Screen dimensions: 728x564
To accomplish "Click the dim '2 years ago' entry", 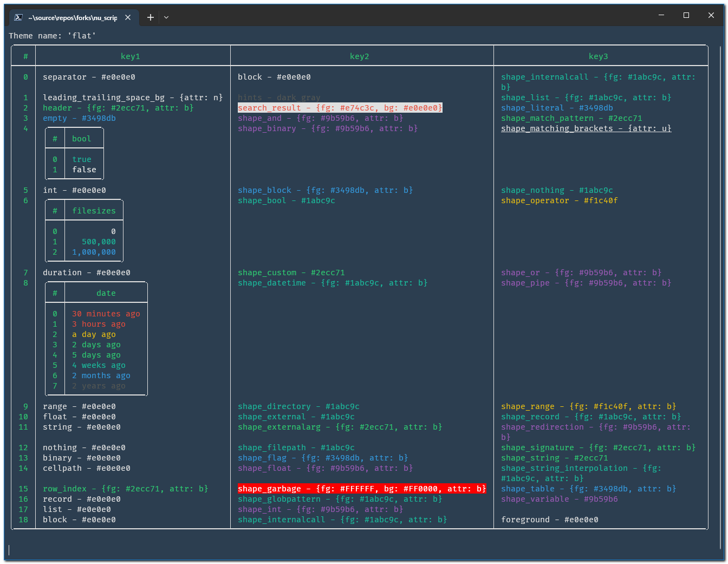I will (99, 386).
